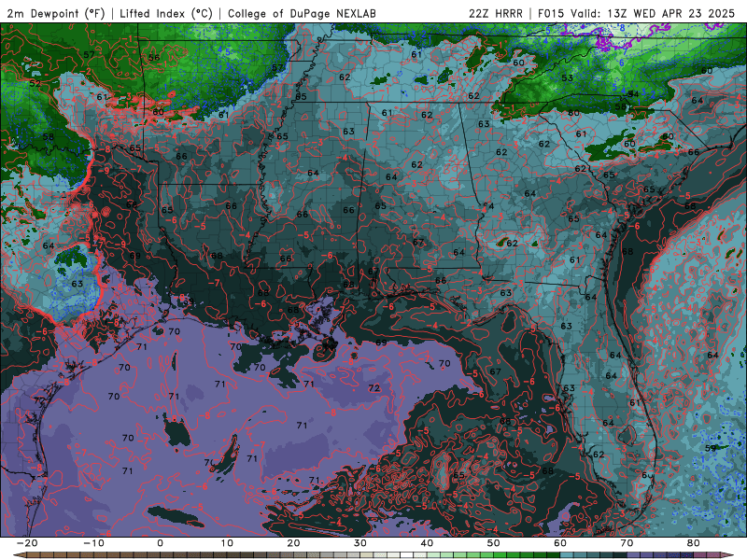Screen dimensions: 747x560
Task: Click the "30" label on the color scale
Action: (x=360, y=543)
